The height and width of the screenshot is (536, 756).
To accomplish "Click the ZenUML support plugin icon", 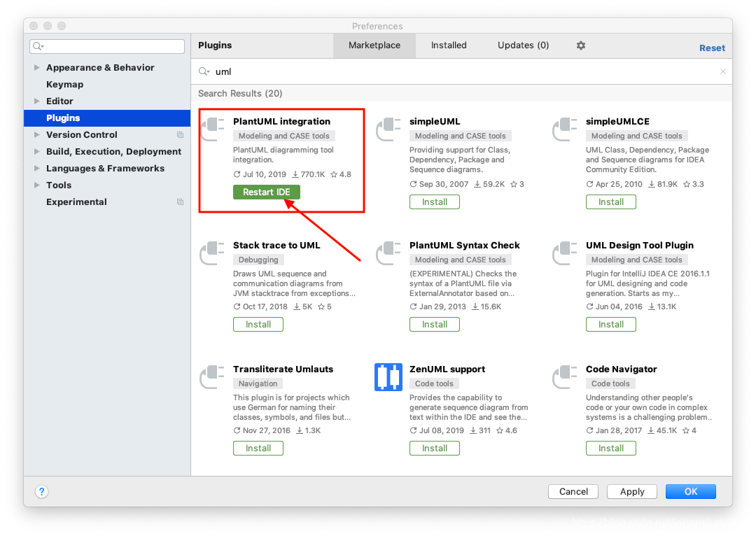I will click(388, 376).
